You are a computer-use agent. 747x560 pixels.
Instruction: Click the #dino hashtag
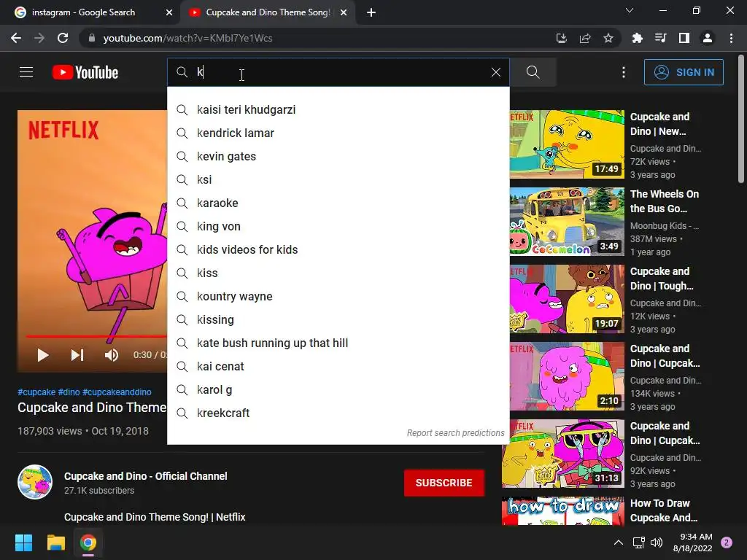pyautogui.click(x=69, y=392)
